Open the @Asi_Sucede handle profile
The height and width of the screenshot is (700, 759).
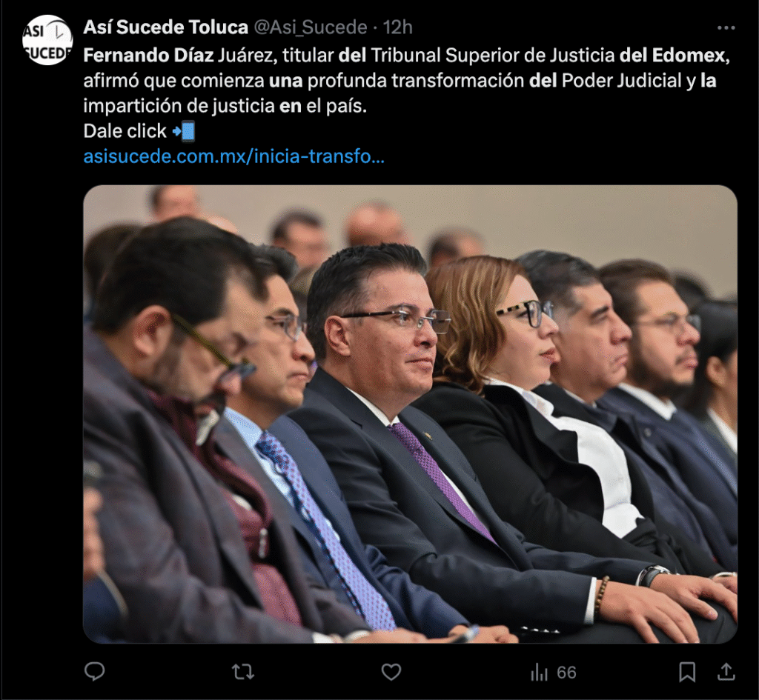311,27
